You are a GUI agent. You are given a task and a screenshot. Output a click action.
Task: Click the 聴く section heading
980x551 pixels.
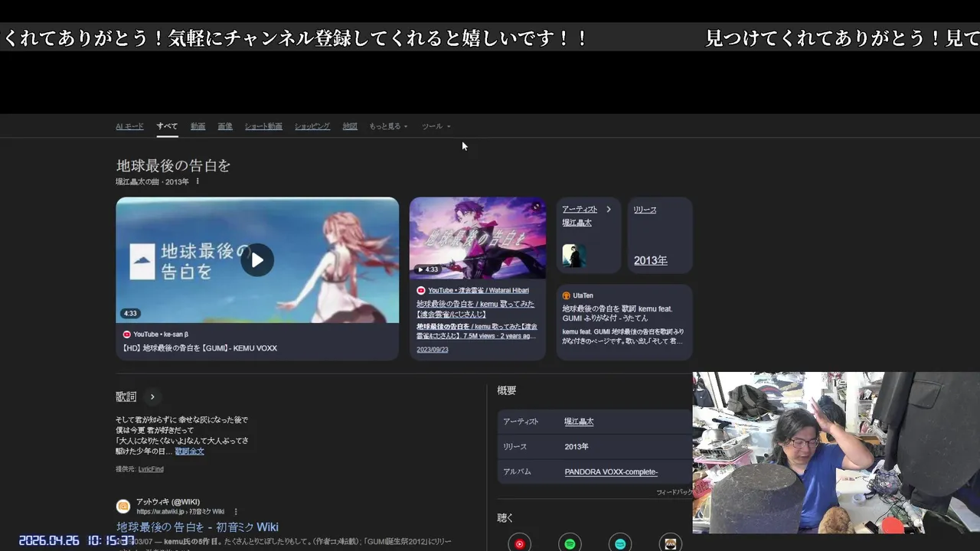505,518
